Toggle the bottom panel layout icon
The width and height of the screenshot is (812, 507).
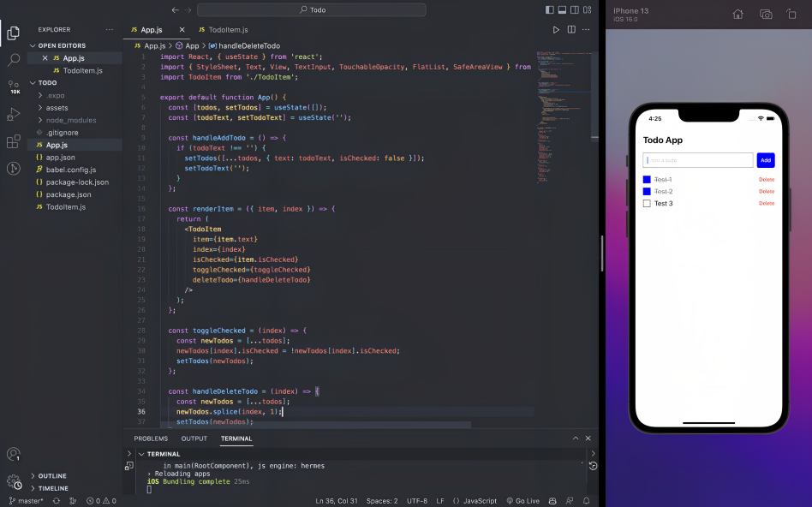pos(562,9)
